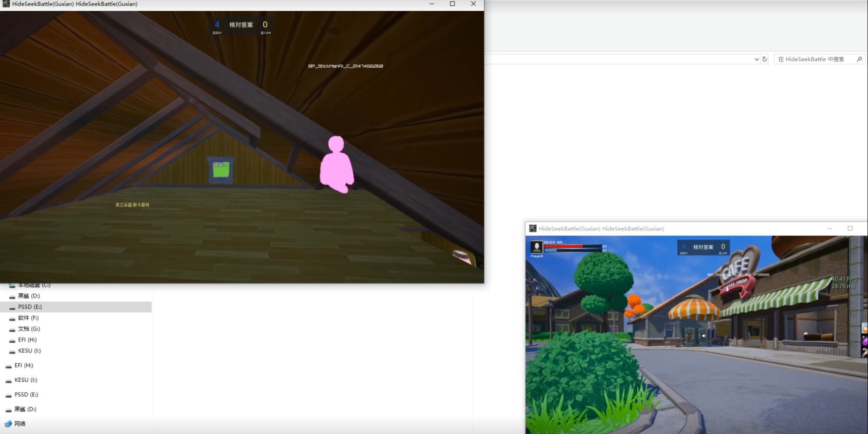The height and width of the screenshot is (434, 868).
Task: Click the pink stickman character in the attic
Action: click(x=336, y=164)
